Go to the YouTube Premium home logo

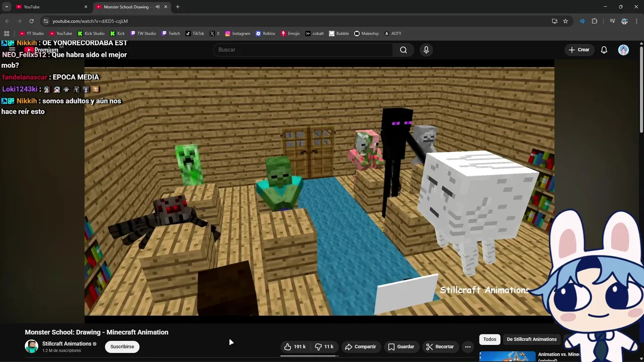click(x=42, y=50)
